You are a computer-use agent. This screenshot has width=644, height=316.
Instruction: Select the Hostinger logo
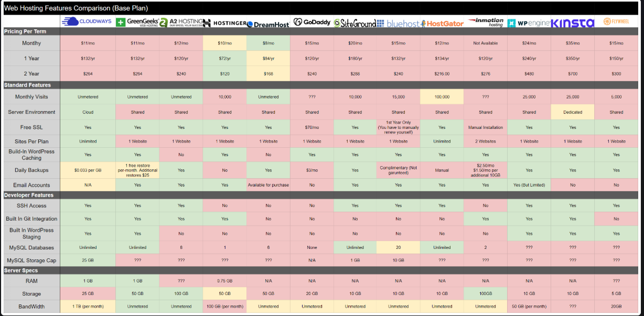tap(224, 23)
